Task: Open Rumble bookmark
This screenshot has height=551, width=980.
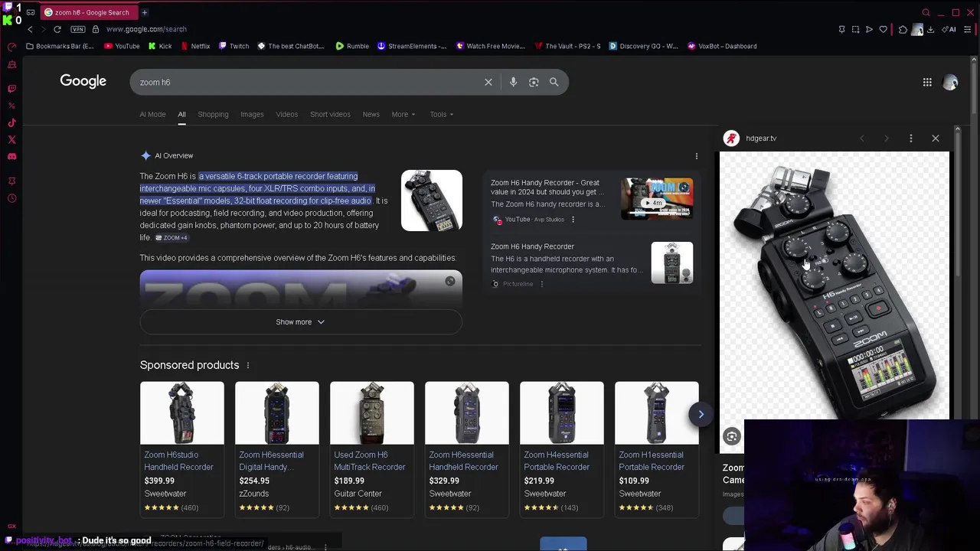Action: pos(352,46)
